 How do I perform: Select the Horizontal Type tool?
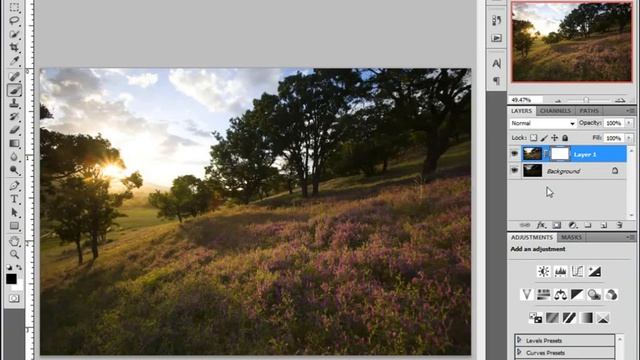click(14, 199)
